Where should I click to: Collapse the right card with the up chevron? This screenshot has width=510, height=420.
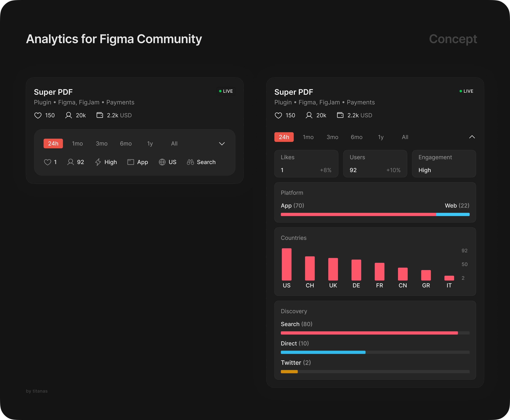click(472, 137)
